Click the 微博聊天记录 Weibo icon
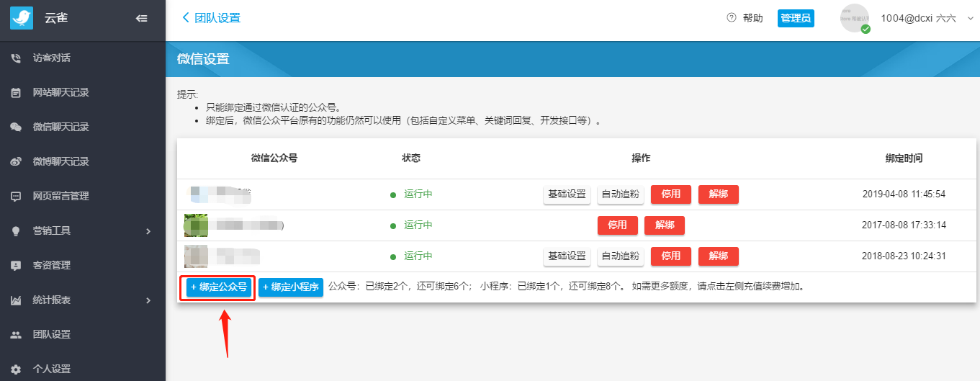This screenshot has width=980, height=381. pyautogui.click(x=16, y=162)
